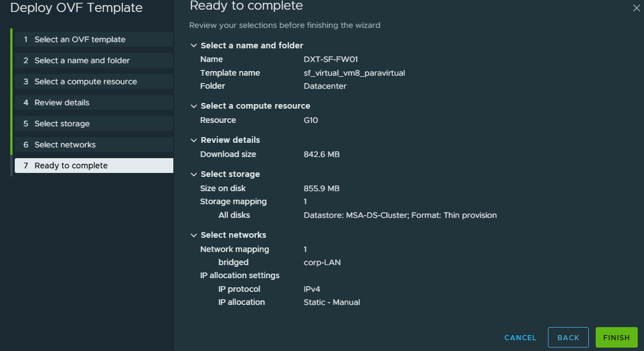Click the Static - Manual IP allocation value
The width and height of the screenshot is (644, 351).
point(331,302)
